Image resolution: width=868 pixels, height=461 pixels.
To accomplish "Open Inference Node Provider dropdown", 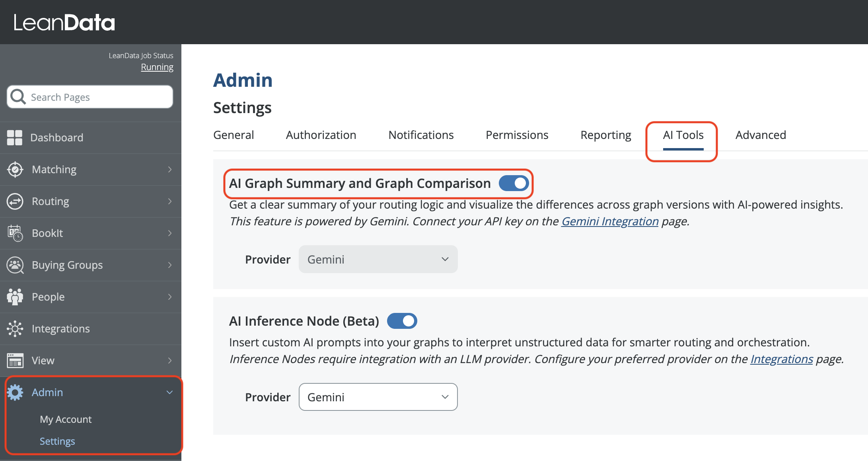I will point(378,397).
